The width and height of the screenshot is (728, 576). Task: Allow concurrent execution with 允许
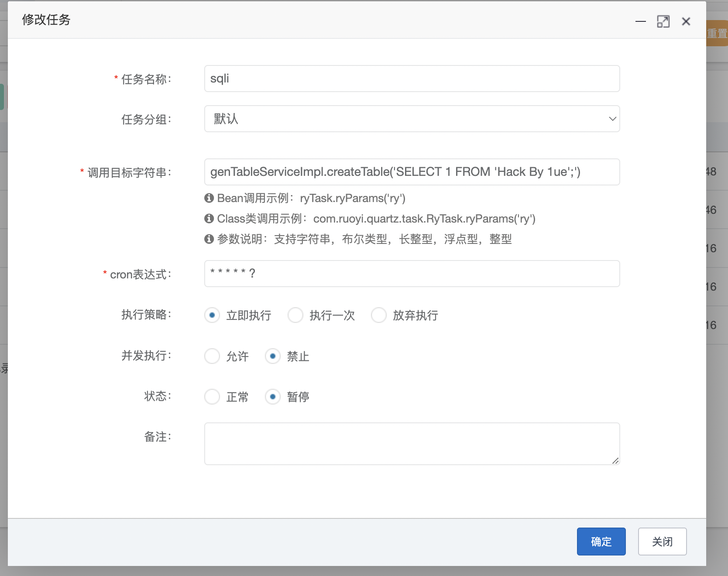pos(212,356)
